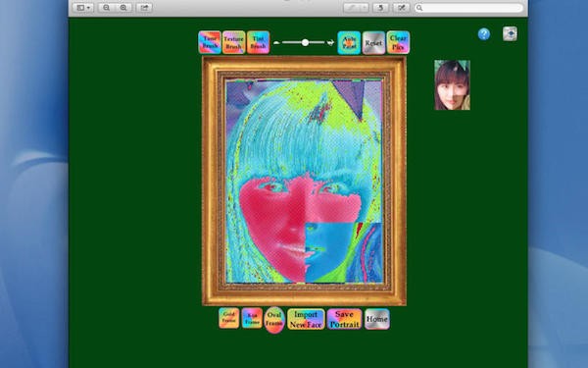Select the Tone Brush button
The image size is (588, 368).
coord(210,42)
